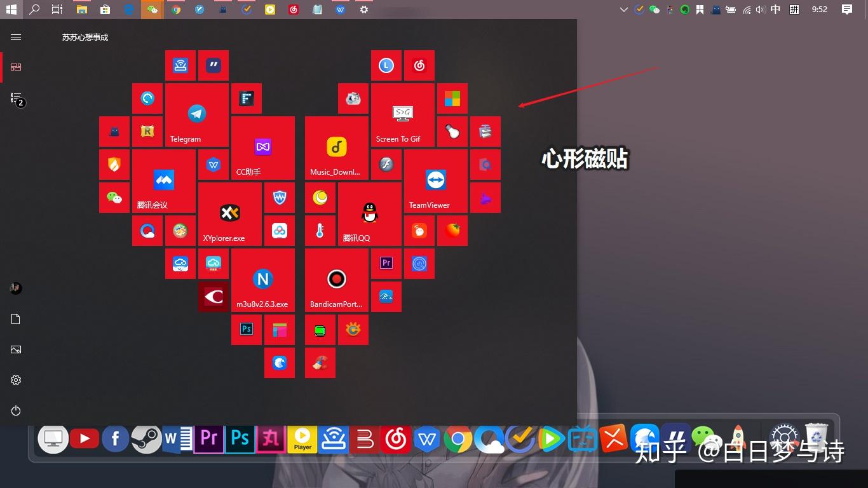Open the Telegram tile
868x488 pixels.
pos(197,115)
